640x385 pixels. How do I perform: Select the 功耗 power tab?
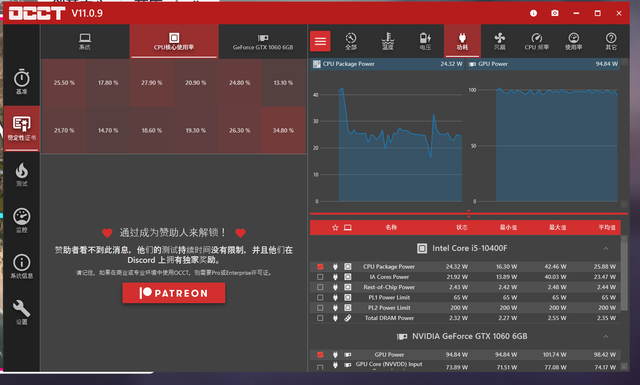pyautogui.click(x=462, y=41)
